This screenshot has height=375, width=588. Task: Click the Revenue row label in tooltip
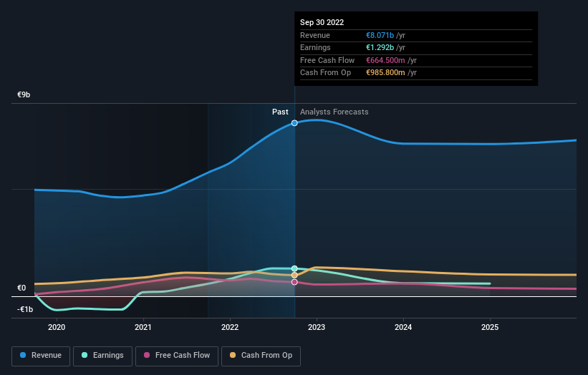point(315,35)
